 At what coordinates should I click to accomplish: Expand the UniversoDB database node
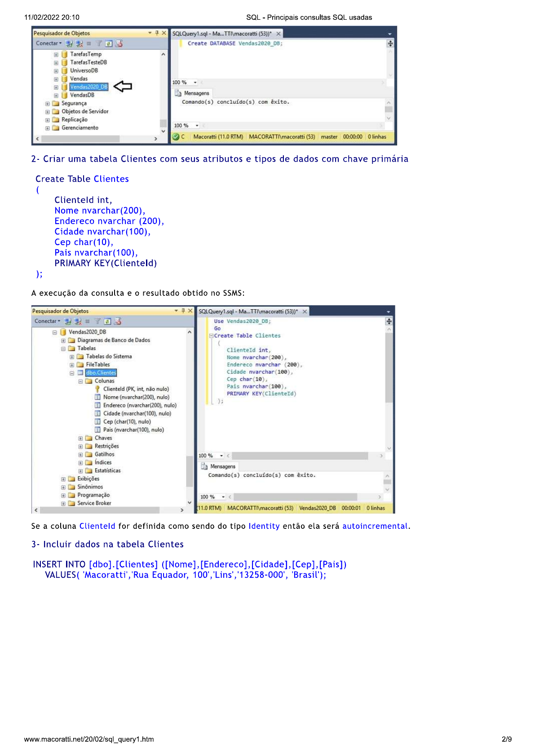click(x=56, y=71)
